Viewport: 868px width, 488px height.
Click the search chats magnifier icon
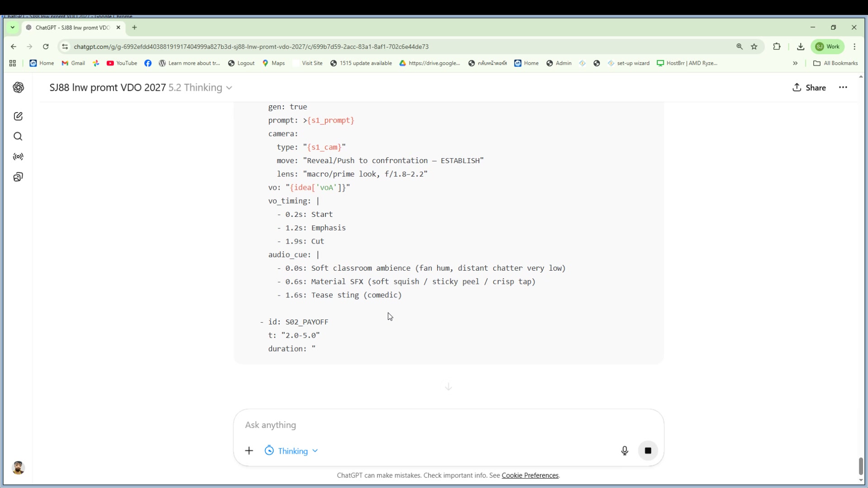click(x=18, y=136)
